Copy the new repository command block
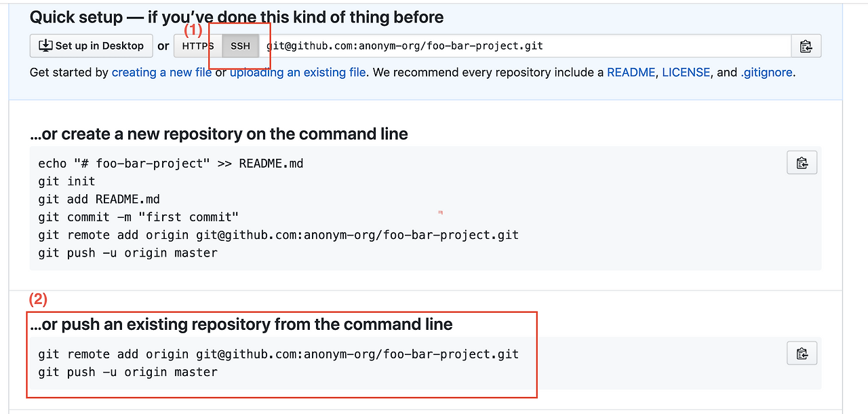This screenshot has width=868, height=414. (802, 163)
